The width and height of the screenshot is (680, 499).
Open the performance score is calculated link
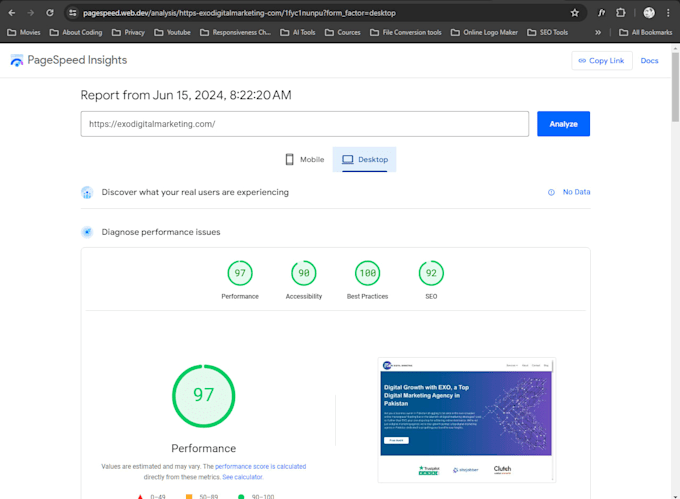260,466
